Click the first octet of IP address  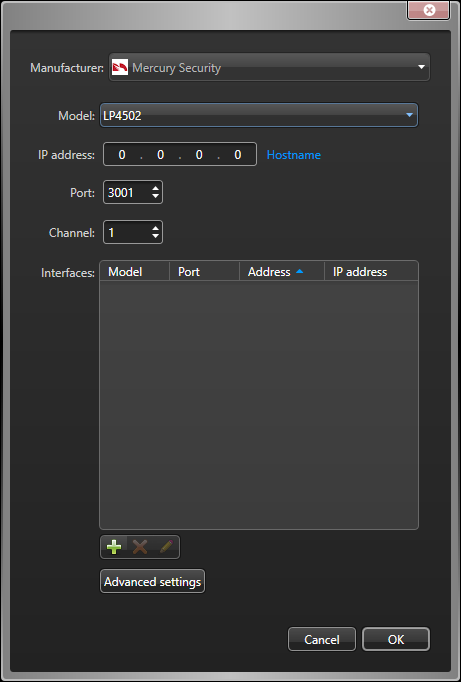(122, 154)
